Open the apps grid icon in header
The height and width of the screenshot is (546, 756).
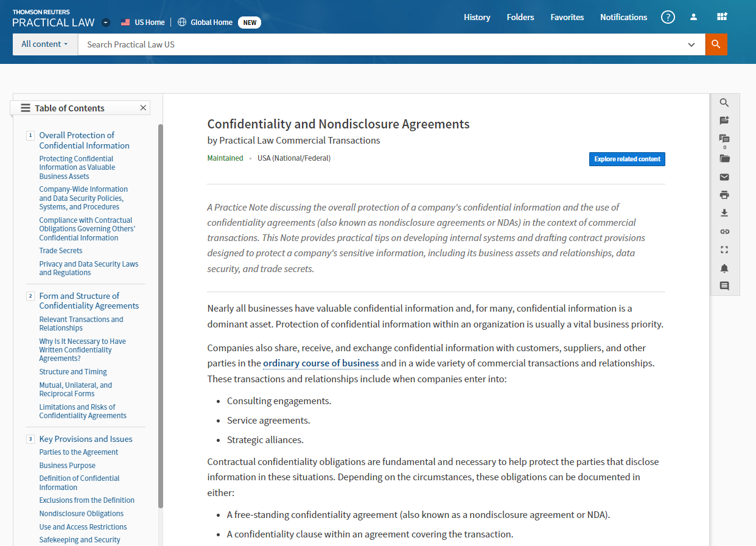[x=722, y=17]
